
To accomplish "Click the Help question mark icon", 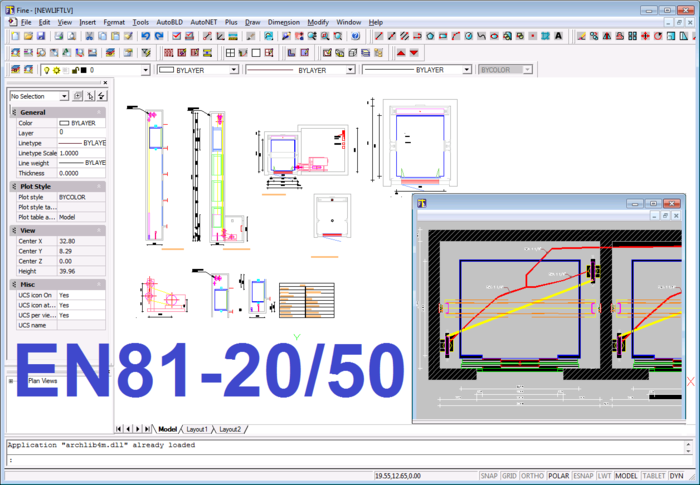I will [x=355, y=36].
